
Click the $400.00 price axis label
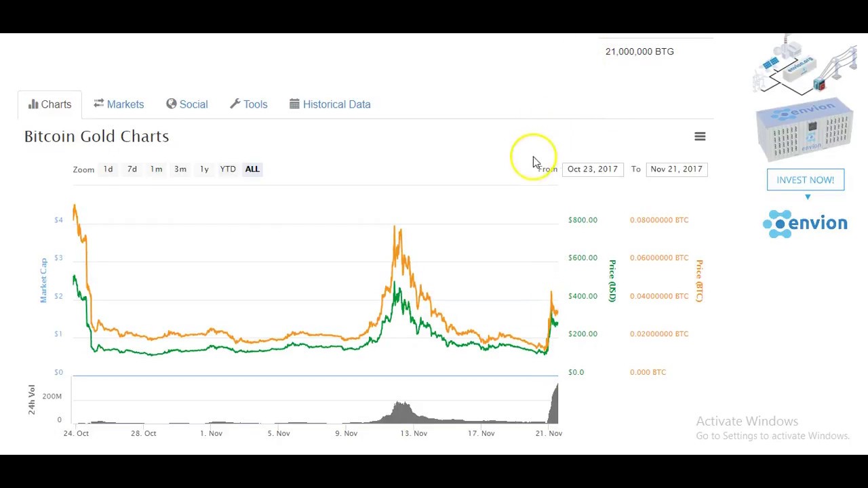583,296
